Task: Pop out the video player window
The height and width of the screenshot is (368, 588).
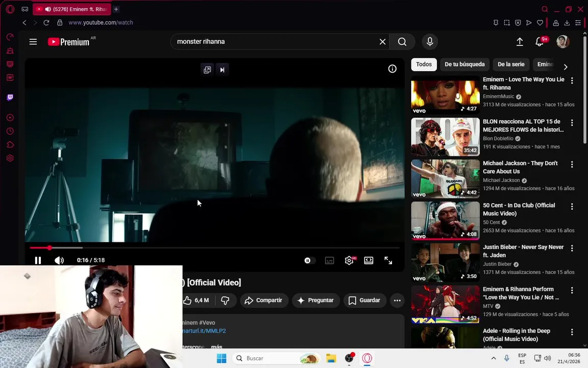Action: click(x=207, y=70)
